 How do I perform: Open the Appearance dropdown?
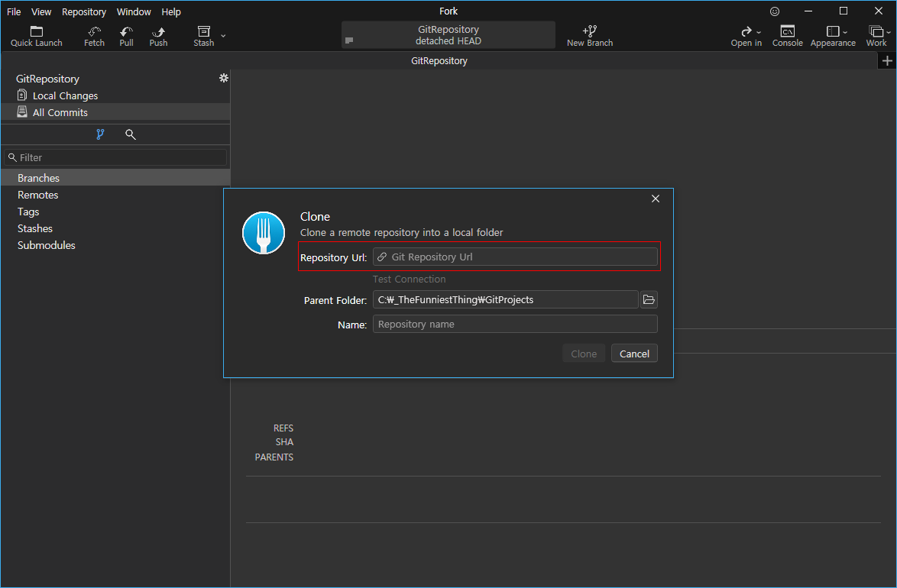(x=833, y=36)
